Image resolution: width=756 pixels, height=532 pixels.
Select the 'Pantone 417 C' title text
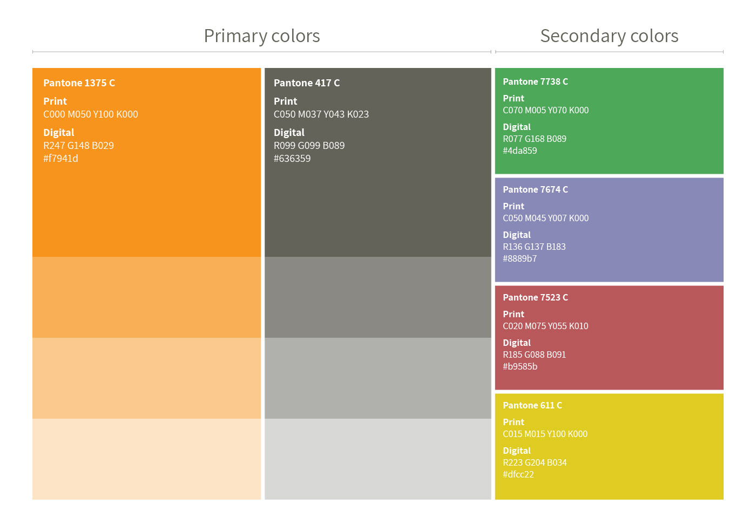(307, 83)
